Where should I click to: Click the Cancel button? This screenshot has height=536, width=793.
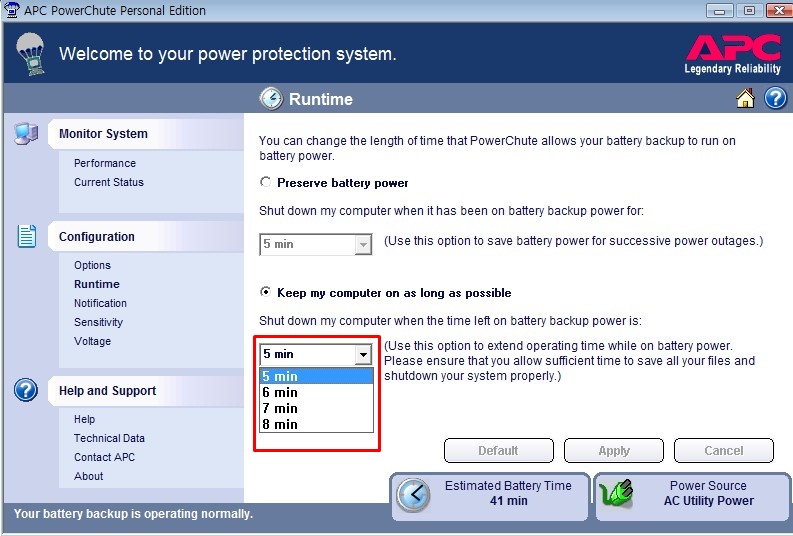724,451
